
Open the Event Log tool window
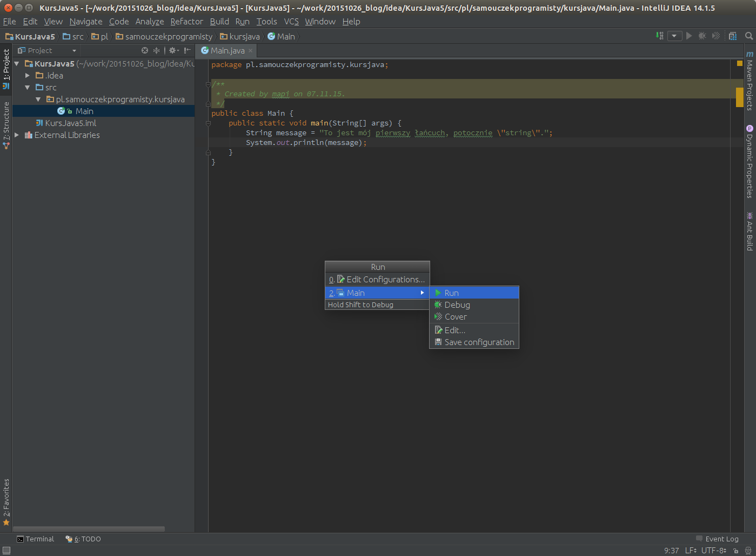click(x=717, y=539)
